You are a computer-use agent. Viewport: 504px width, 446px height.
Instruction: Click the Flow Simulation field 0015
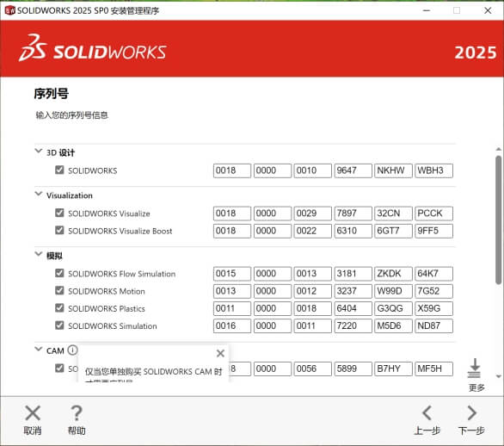pos(232,274)
